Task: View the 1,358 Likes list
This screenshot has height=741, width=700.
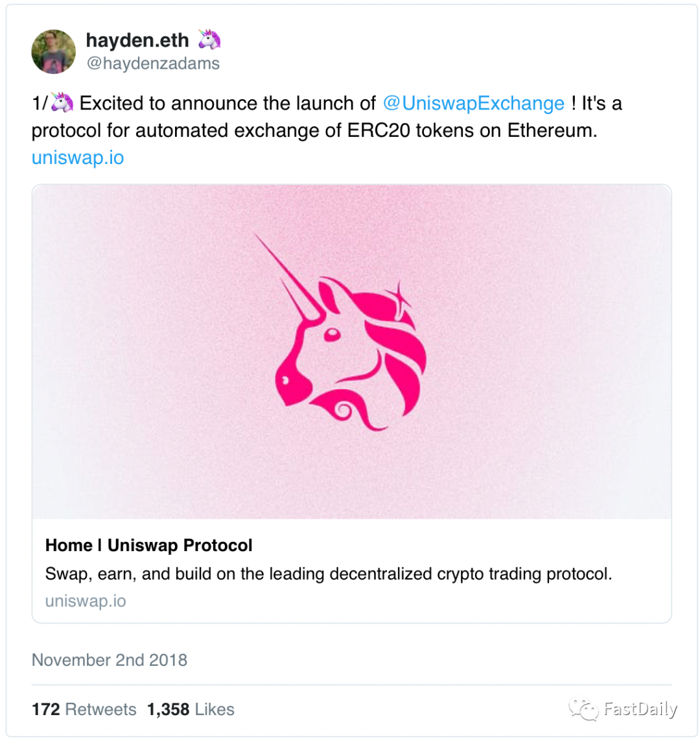Action: [191, 709]
